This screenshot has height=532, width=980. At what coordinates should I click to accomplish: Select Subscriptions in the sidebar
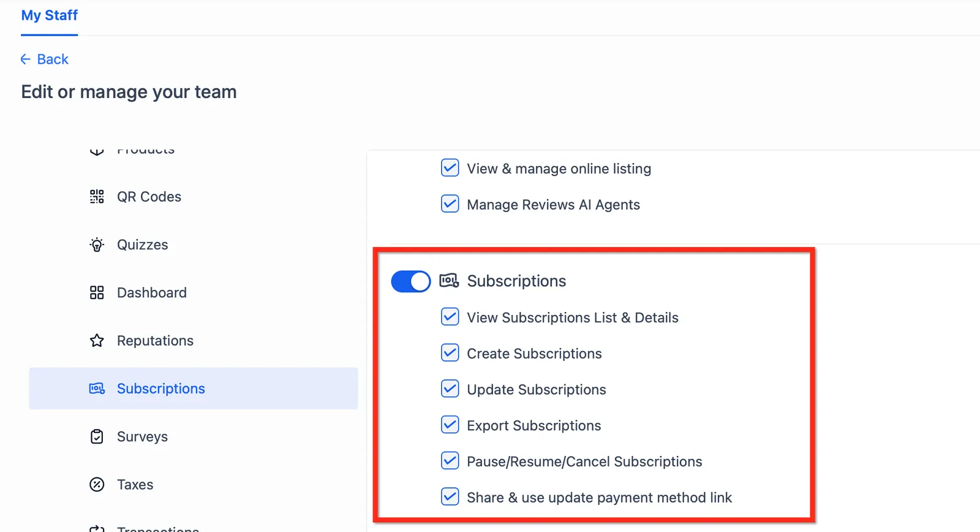(x=193, y=389)
